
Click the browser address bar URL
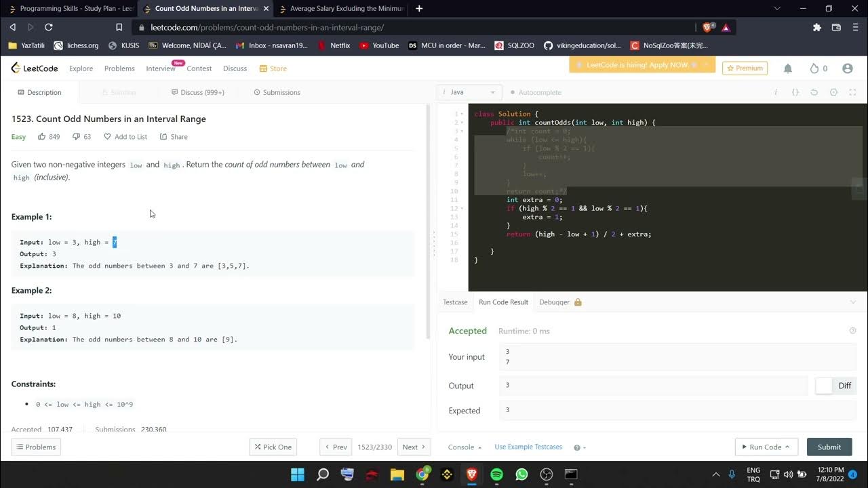[267, 27]
